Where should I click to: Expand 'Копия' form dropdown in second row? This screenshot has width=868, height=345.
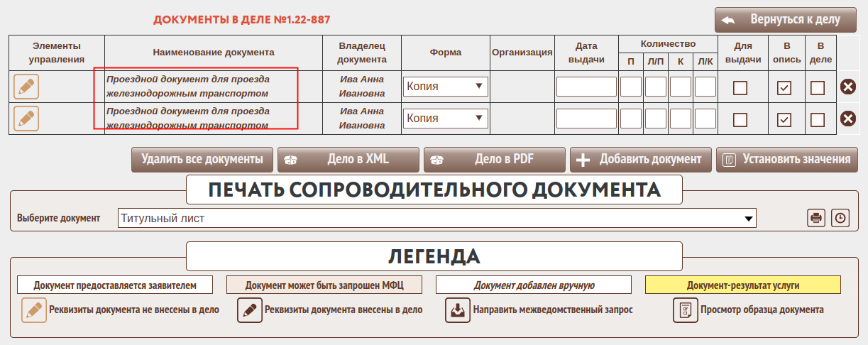[446, 119]
